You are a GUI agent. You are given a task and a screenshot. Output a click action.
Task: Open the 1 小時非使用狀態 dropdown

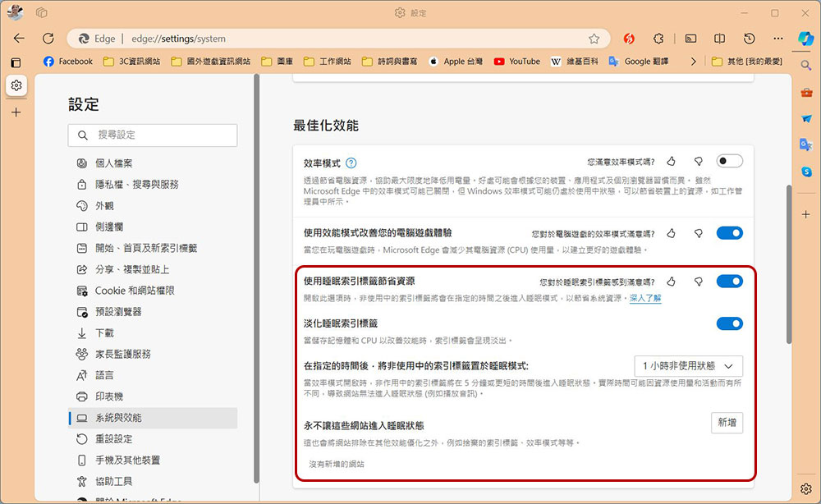pyautogui.click(x=688, y=365)
